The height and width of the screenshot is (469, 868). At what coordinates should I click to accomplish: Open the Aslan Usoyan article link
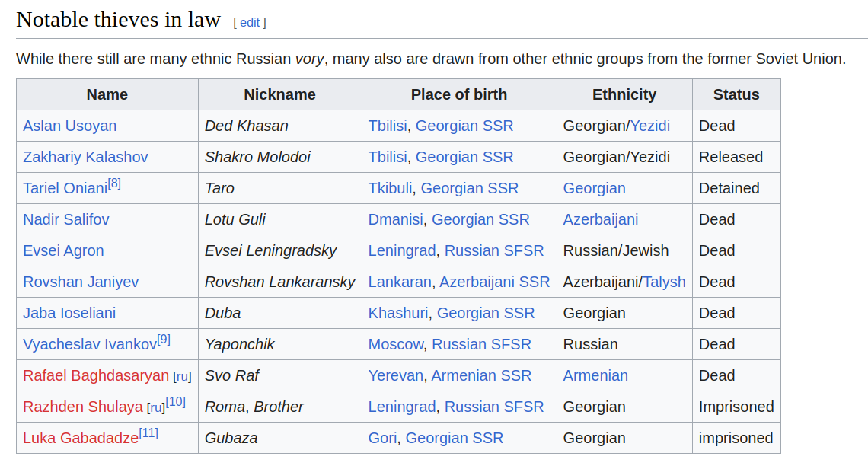[69, 126]
